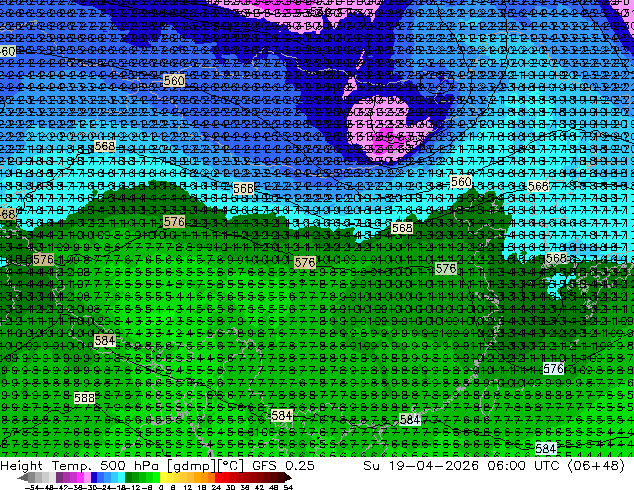The image size is (634, 490).
Task: Click the left arrow end of the color scale
Action: tap(23, 478)
